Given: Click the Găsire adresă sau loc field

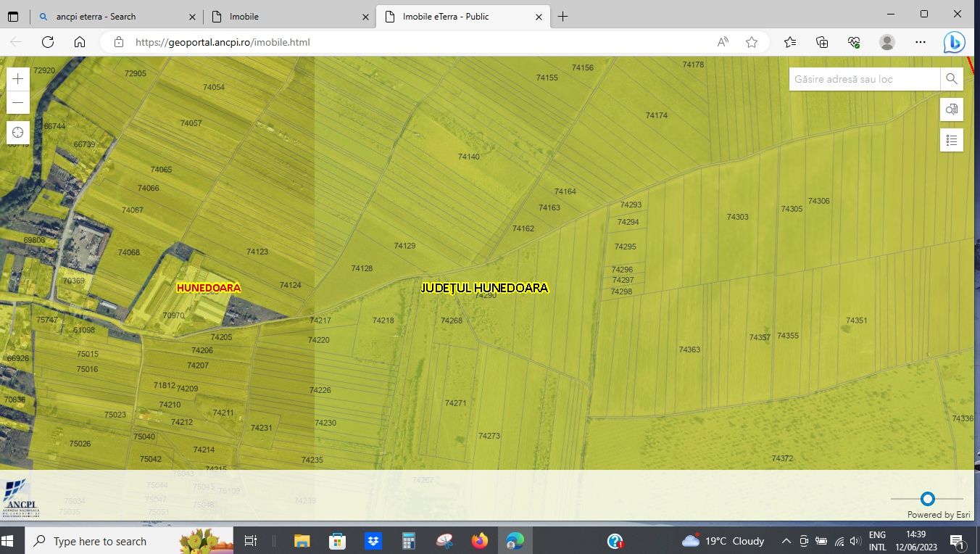Looking at the screenshot, I should 865,79.
